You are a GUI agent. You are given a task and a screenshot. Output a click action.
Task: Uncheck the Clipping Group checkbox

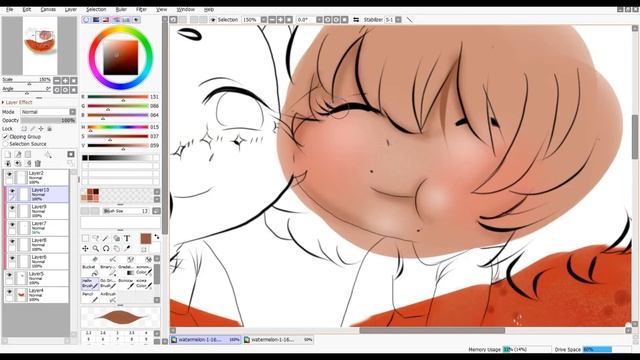coord(5,137)
